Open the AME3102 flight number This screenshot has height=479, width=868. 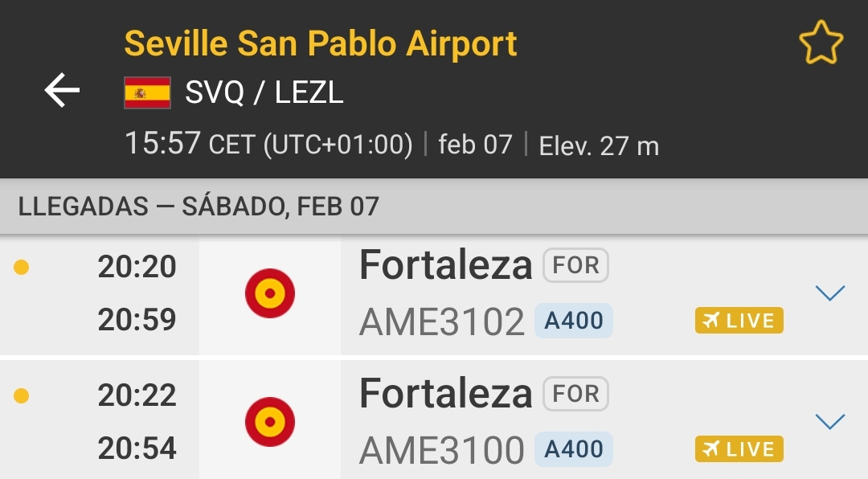(x=441, y=321)
